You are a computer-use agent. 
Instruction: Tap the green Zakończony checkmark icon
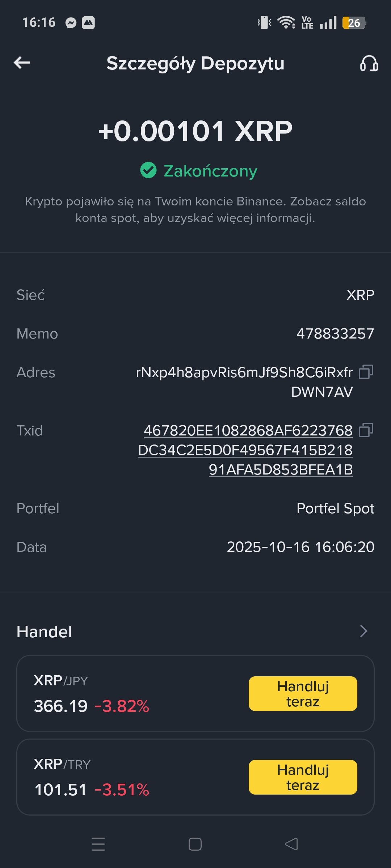(148, 170)
